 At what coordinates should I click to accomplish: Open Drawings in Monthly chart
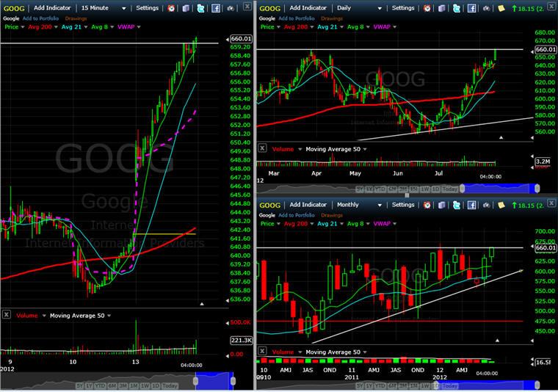pyautogui.click(x=332, y=215)
